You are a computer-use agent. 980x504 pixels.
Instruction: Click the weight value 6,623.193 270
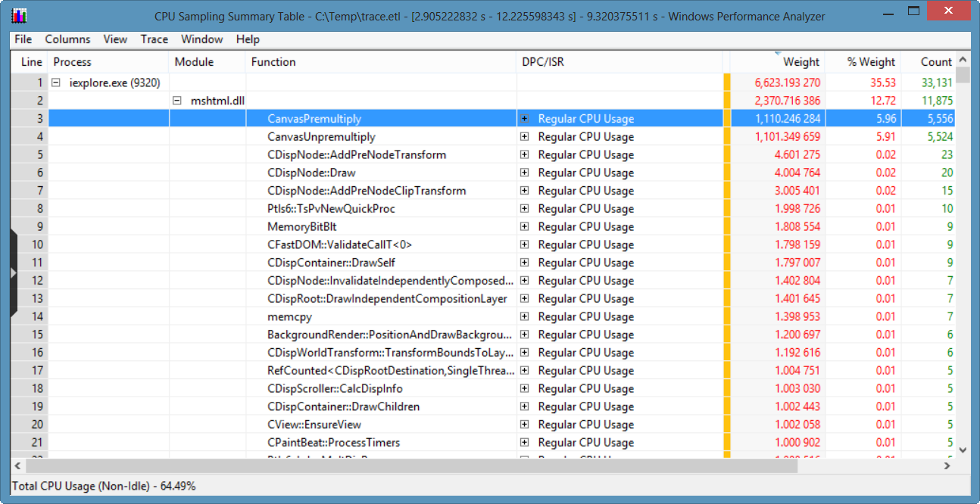click(787, 82)
